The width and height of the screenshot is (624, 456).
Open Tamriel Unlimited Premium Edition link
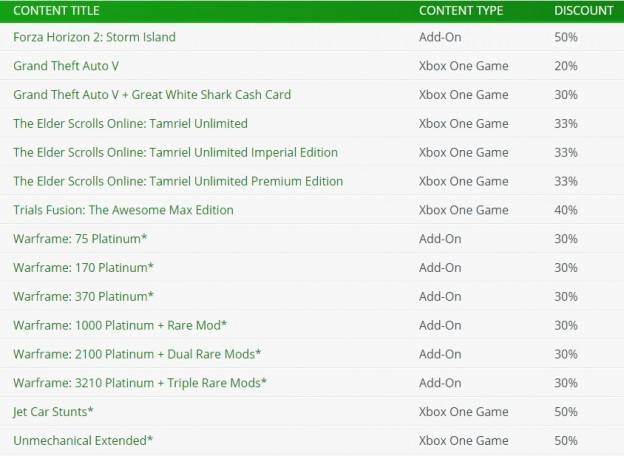pos(178,181)
